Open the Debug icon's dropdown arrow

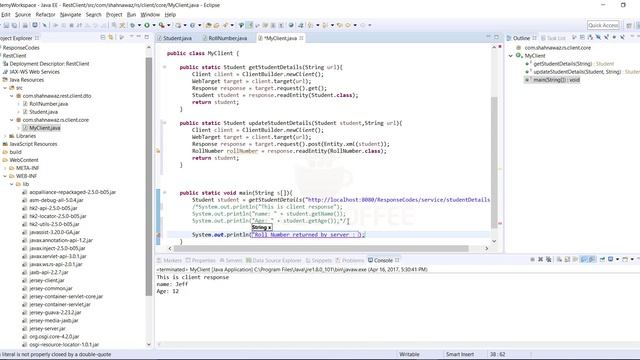(x=140, y=25)
